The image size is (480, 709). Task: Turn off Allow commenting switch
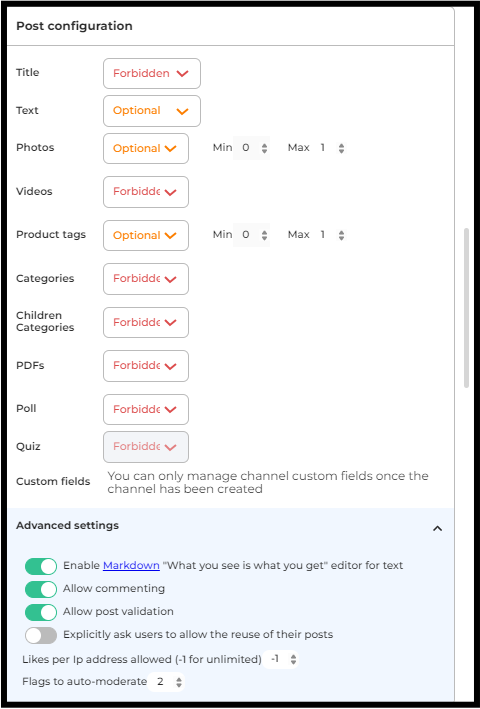tap(41, 589)
